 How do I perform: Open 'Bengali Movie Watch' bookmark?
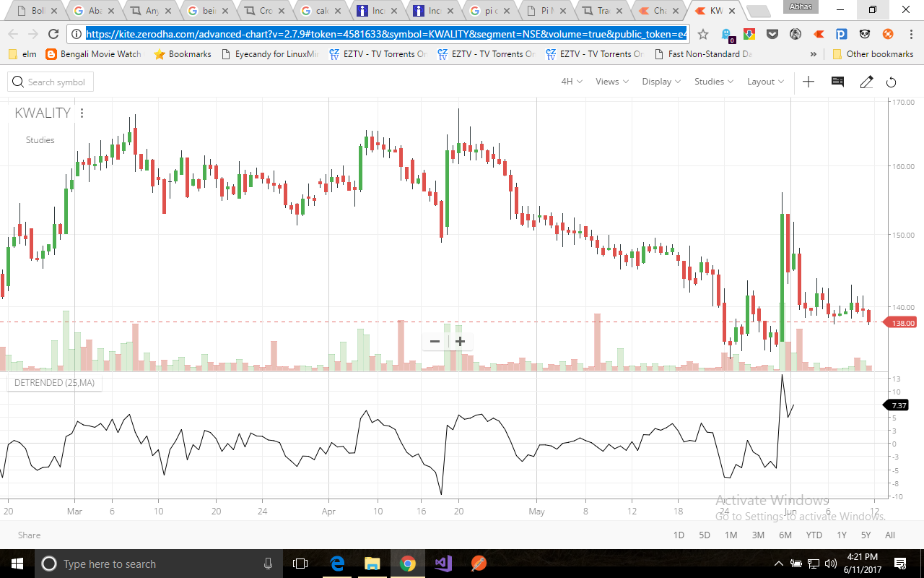(94, 54)
